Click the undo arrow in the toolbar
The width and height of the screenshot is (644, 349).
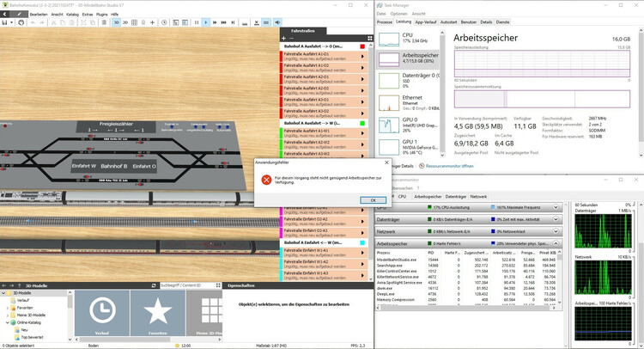click(x=33, y=23)
